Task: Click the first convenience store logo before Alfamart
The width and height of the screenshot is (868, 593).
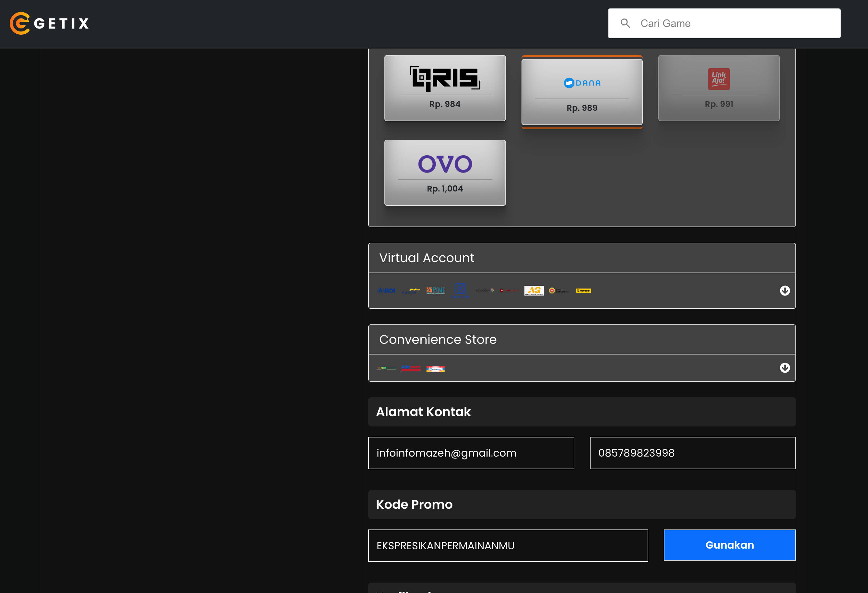Action: [386, 368]
